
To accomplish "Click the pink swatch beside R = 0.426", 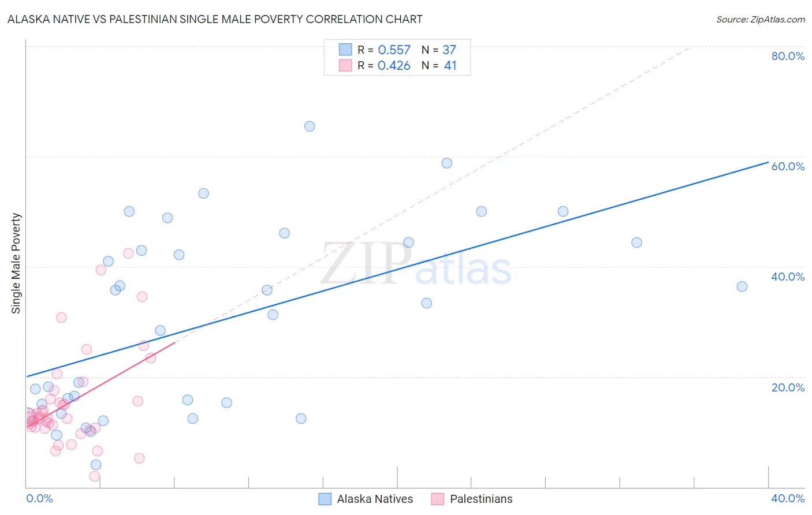I will tap(345, 65).
